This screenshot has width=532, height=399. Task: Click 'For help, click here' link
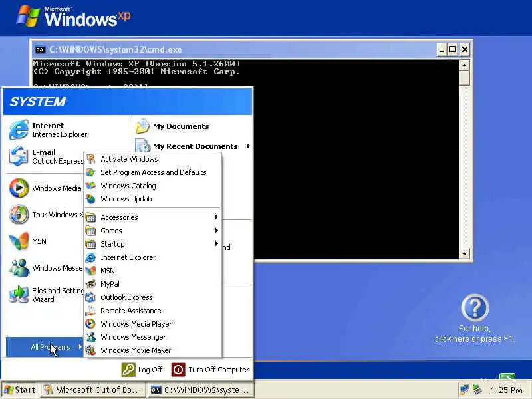(473, 334)
